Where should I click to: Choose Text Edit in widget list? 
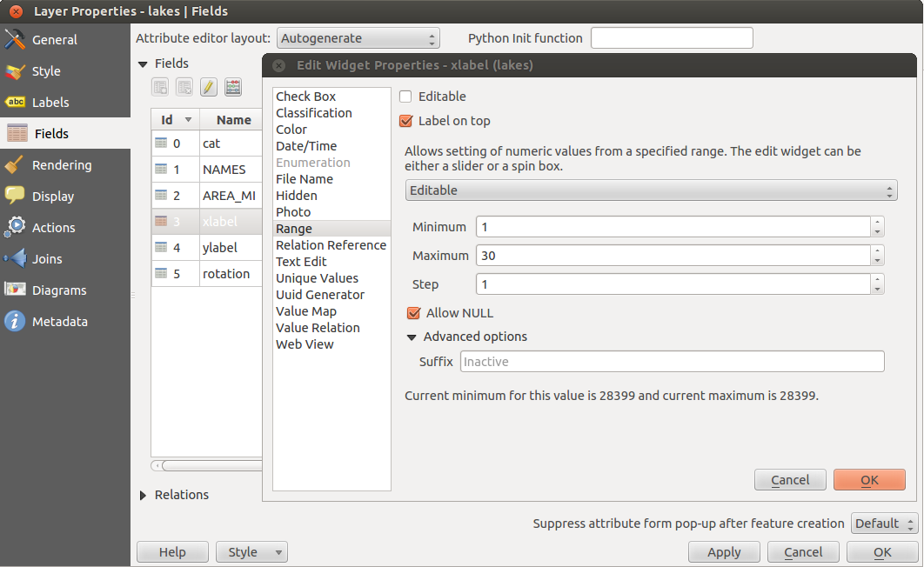301,262
